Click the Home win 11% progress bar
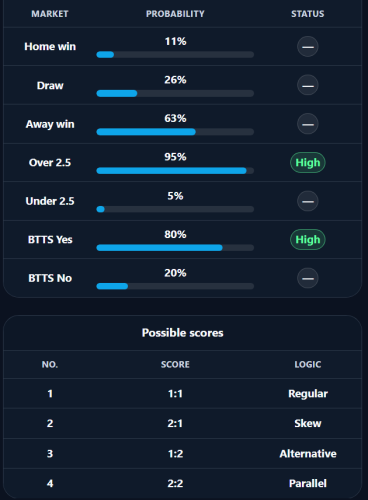The width and height of the screenshot is (368, 500). (175, 55)
